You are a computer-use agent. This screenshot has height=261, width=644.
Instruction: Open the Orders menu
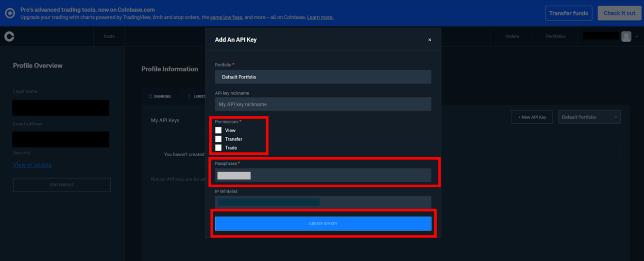point(512,36)
